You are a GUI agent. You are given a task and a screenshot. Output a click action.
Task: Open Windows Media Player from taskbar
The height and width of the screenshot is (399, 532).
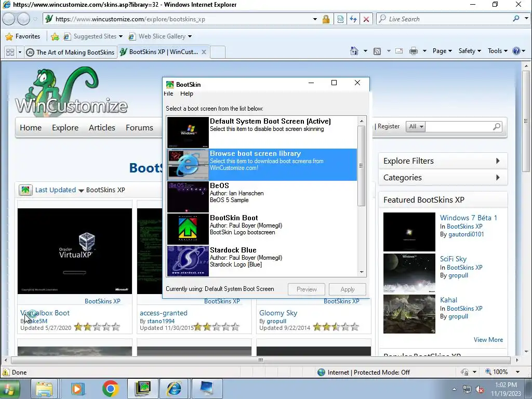[78, 389]
